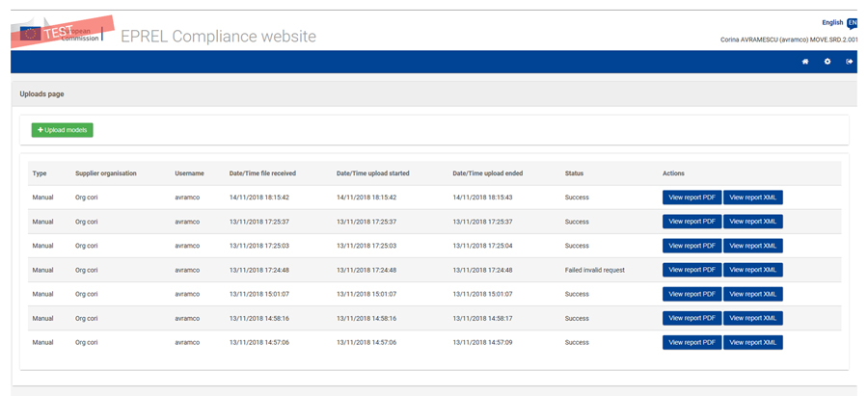Screen dimensions: 868x396
Task: Open the EN language selector badge
Action: pos(852,22)
